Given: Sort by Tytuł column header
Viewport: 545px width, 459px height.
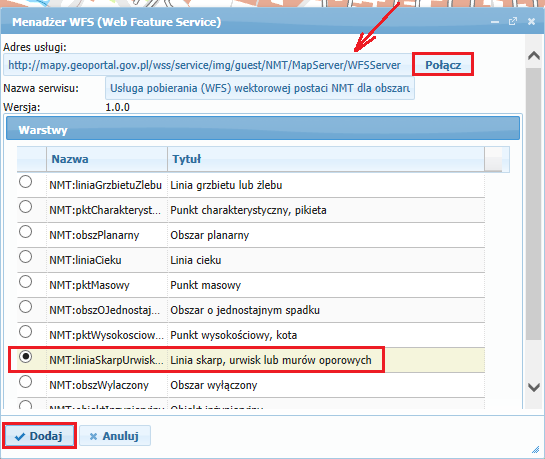Looking at the screenshot, I should tap(326, 159).
